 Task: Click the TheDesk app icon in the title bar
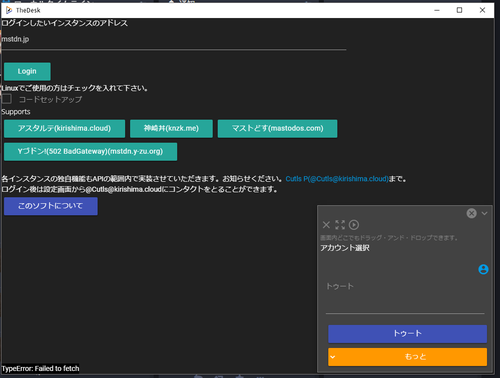pyautogui.click(x=9, y=10)
